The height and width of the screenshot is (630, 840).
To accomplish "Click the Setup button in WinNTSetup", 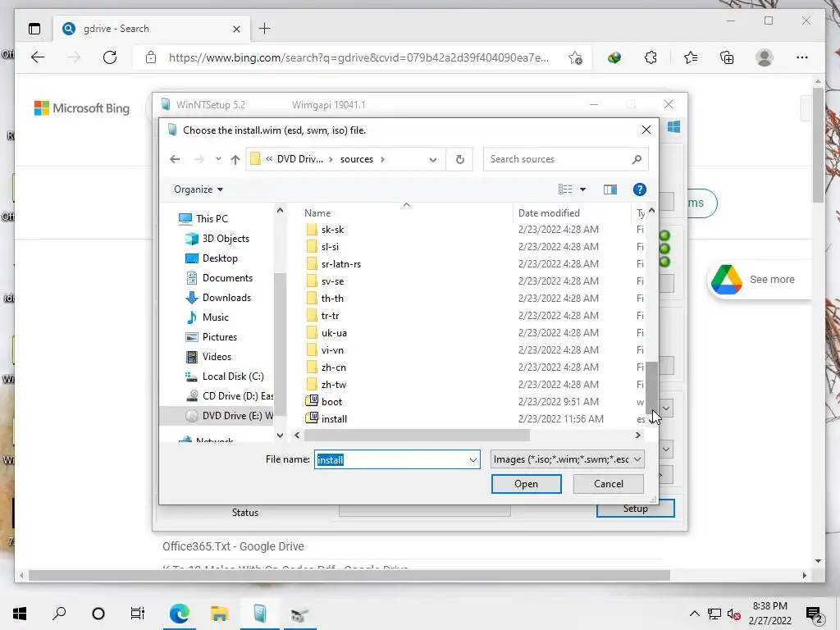I will point(636,509).
